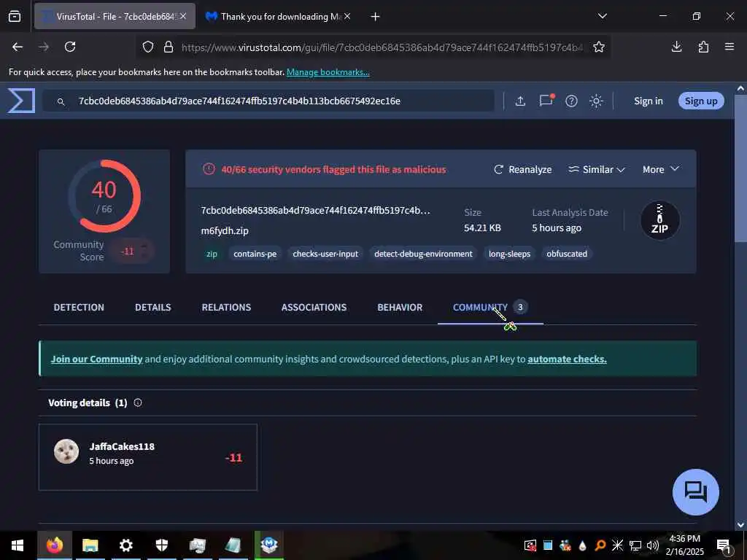747x560 pixels.
Task: Click the scrollbar down arrow
Action: pyautogui.click(x=740, y=525)
